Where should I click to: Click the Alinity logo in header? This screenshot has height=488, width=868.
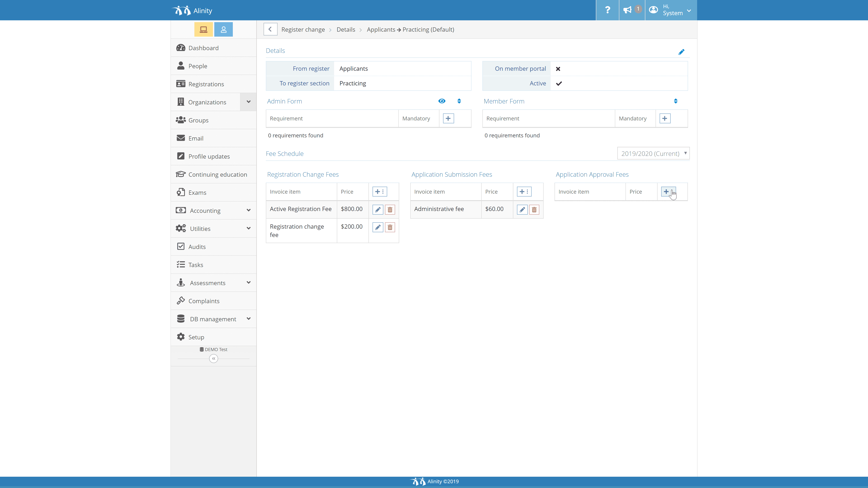(192, 10)
